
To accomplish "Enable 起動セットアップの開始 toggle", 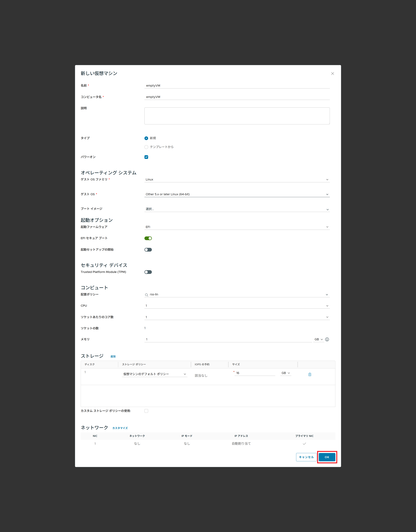I will click(148, 250).
